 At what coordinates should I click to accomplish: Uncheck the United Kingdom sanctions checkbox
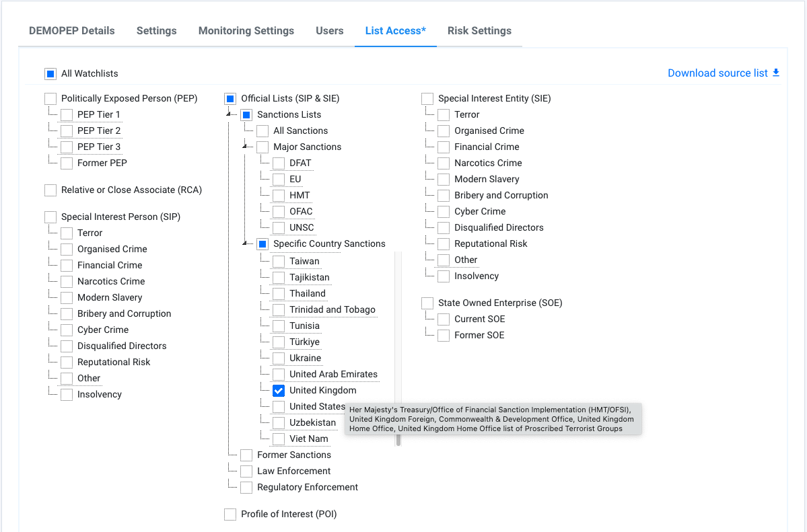(x=279, y=391)
